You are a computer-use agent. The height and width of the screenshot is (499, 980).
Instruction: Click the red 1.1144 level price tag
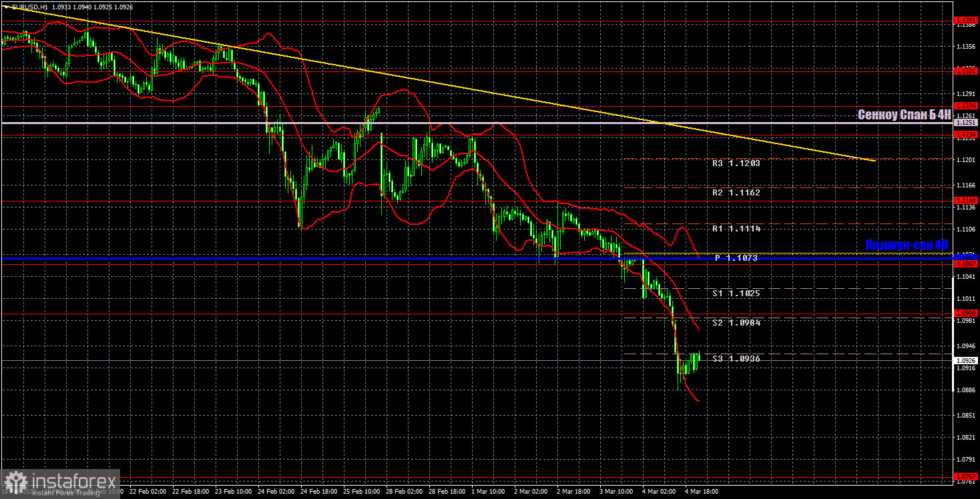[967, 200]
